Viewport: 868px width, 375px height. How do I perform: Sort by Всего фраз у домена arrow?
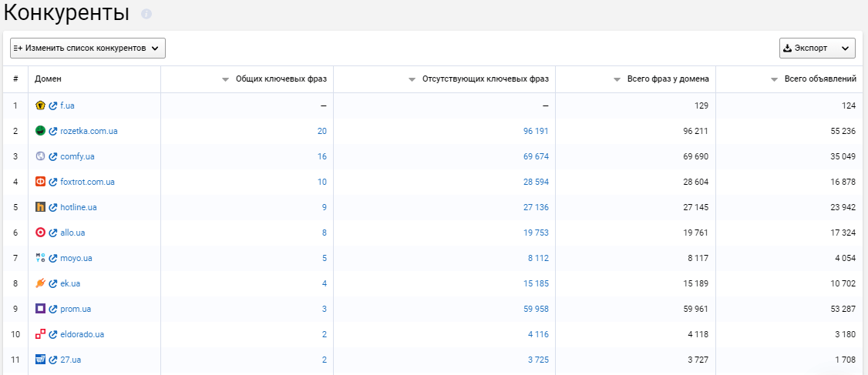617,79
